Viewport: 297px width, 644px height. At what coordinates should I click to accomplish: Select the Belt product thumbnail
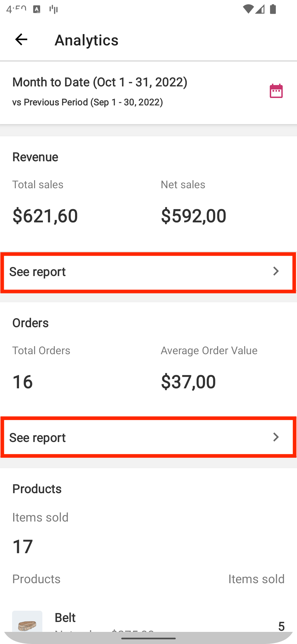click(27, 622)
